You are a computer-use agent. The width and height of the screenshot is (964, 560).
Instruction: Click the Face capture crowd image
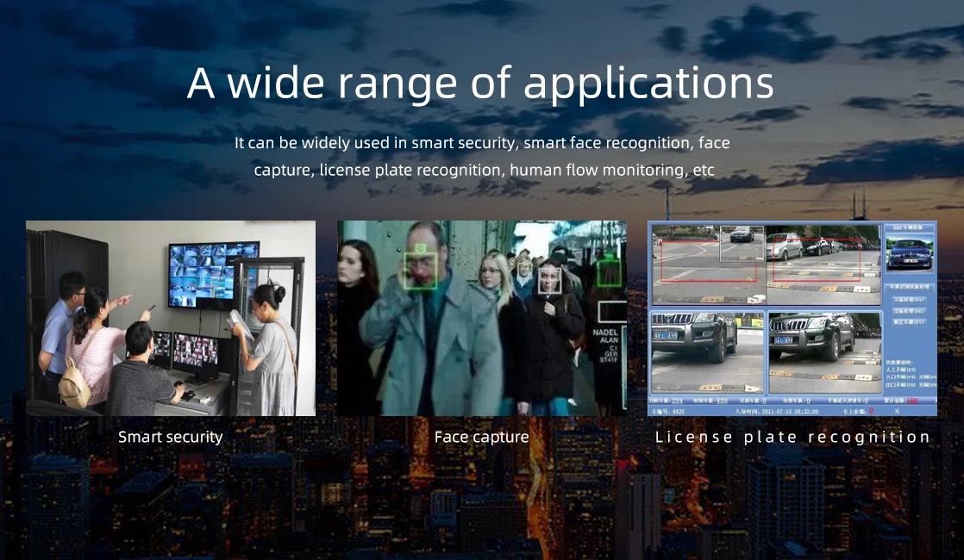[x=482, y=318]
